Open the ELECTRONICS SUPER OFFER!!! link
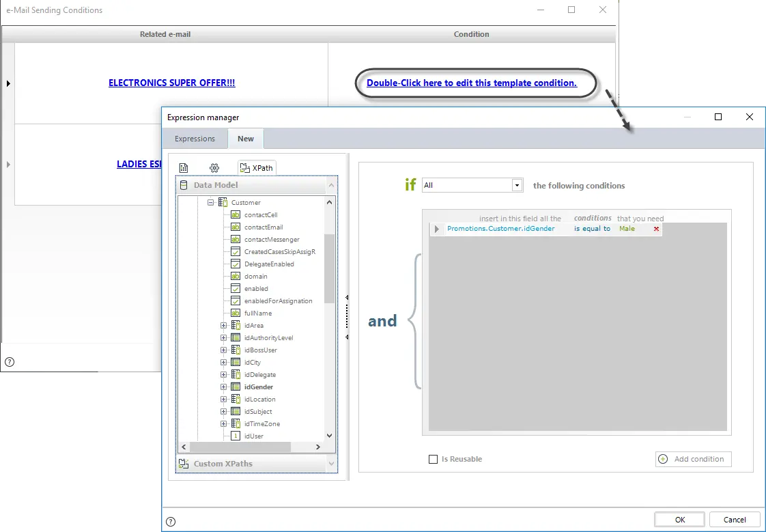766x532 pixels. [x=172, y=83]
